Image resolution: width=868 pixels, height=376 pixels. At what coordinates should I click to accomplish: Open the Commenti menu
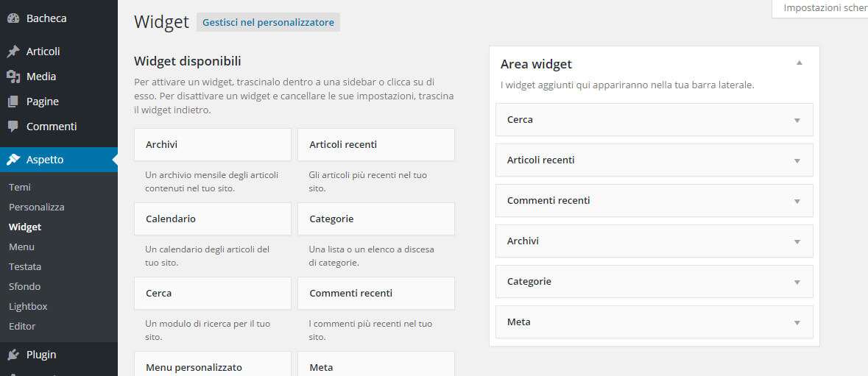pos(59,127)
